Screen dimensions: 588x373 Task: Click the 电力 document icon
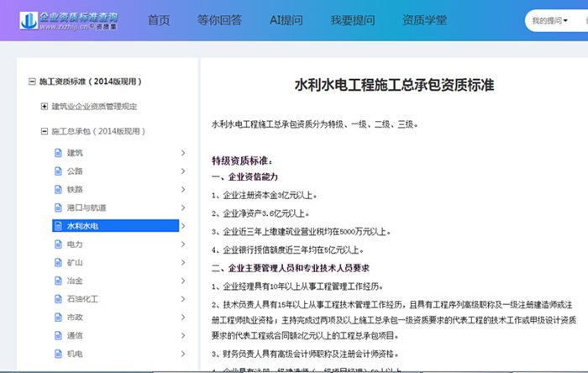pyautogui.click(x=58, y=244)
